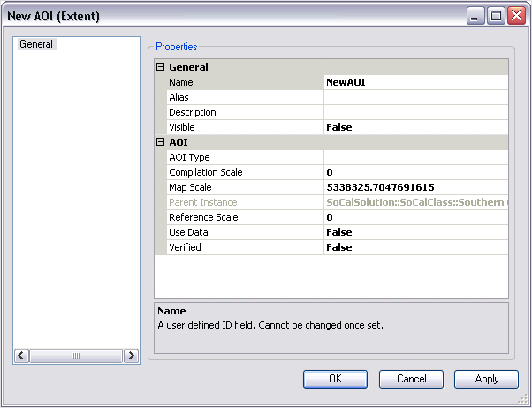Edit the Compilation Scale value
The width and height of the screenshot is (532, 408).
point(415,172)
